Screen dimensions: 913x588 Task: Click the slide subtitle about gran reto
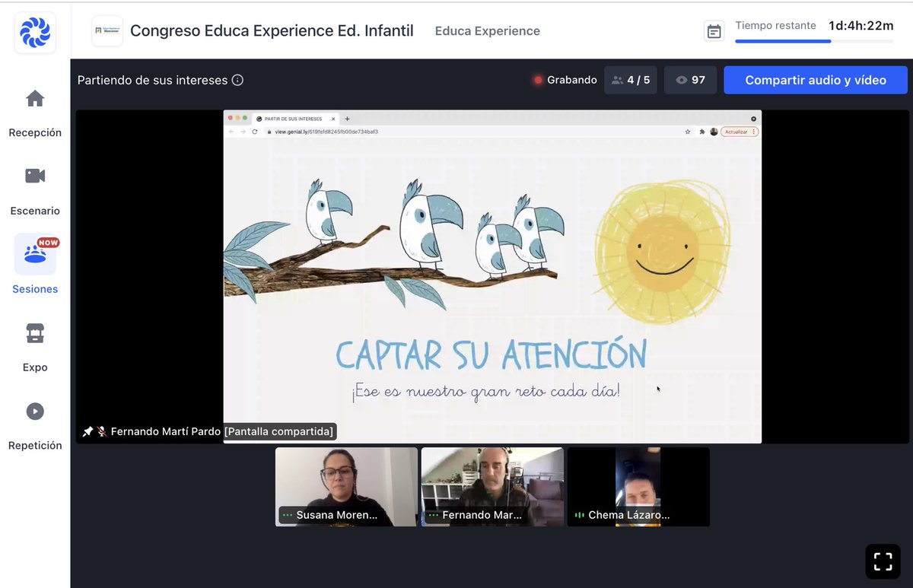tap(486, 392)
